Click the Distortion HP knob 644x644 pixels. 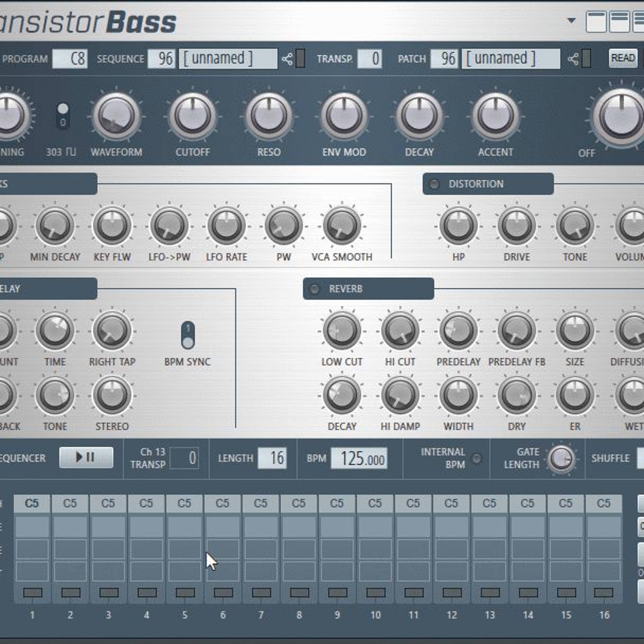tap(458, 226)
